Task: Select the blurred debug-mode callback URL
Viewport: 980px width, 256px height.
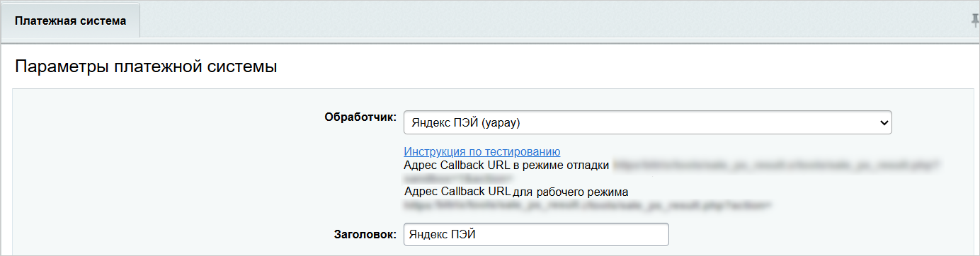Action: (x=777, y=165)
